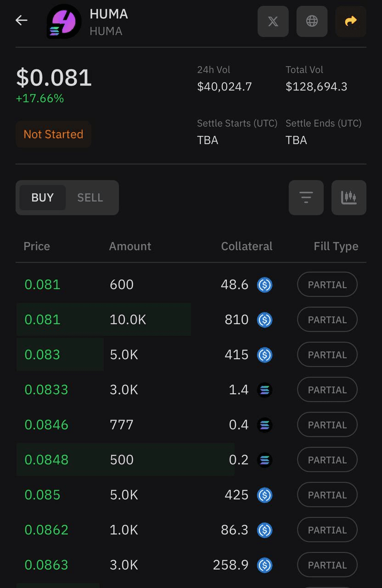Viewport: 382px width, 588px height.
Task: Tap USDC coin icon in 810 row
Action: [264, 320]
